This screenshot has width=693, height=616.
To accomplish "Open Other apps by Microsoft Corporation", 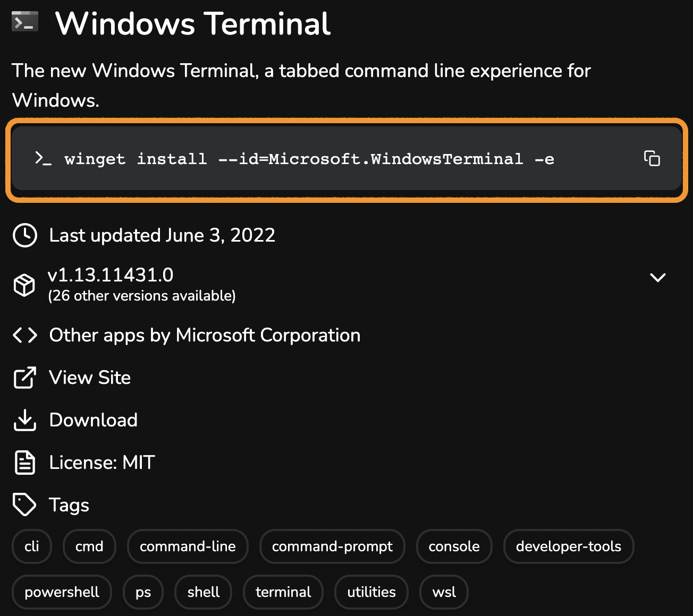I will (205, 335).
